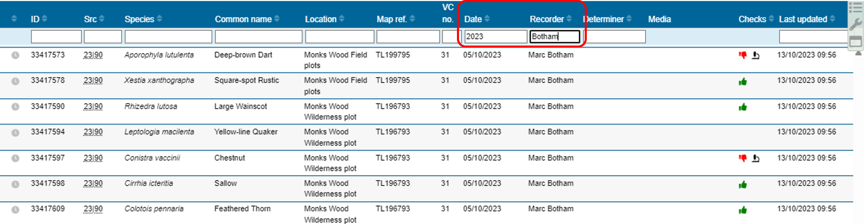The image size is (868, 224).
Task: Sort by the Common name column arrows
Action: pos(277,18)
